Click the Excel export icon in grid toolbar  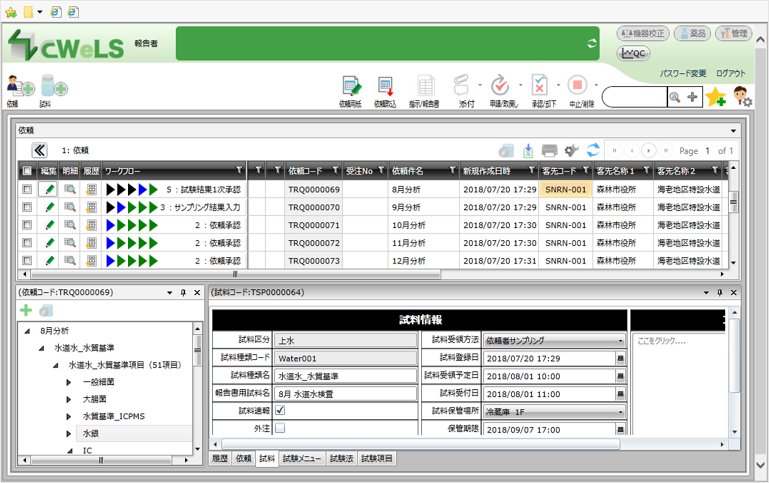click(528, 151)
